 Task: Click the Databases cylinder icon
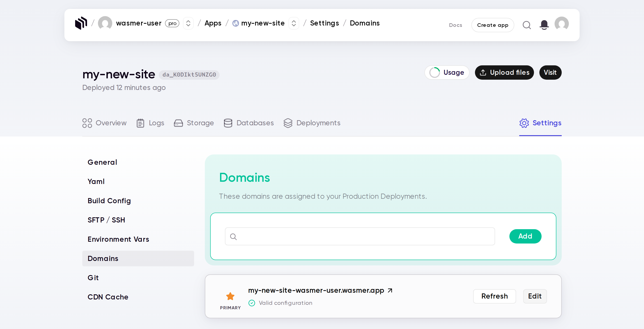point(228,123)
